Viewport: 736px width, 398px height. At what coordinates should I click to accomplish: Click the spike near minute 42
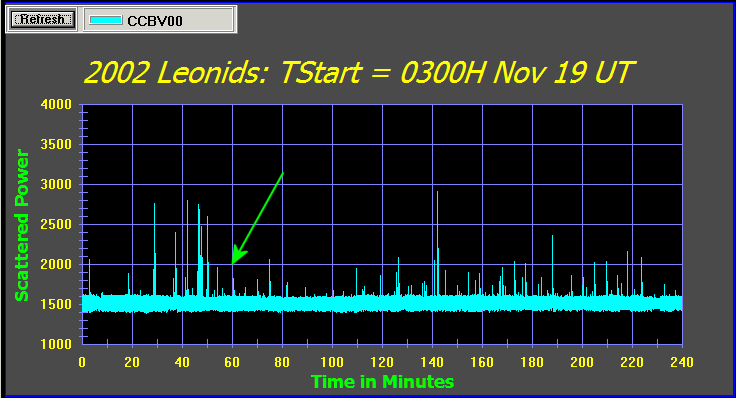click(187, 201)
